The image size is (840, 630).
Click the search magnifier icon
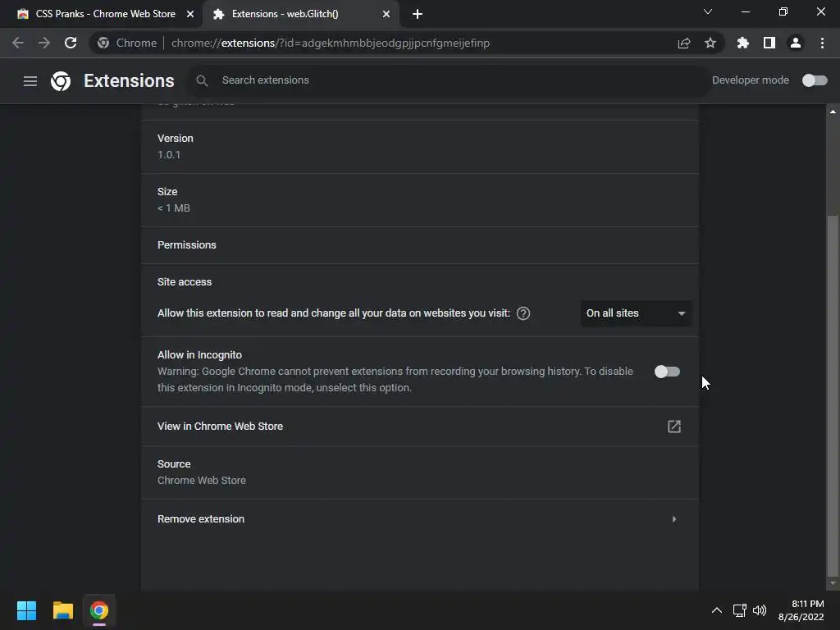pyautogui.click(x=202, y=80)
